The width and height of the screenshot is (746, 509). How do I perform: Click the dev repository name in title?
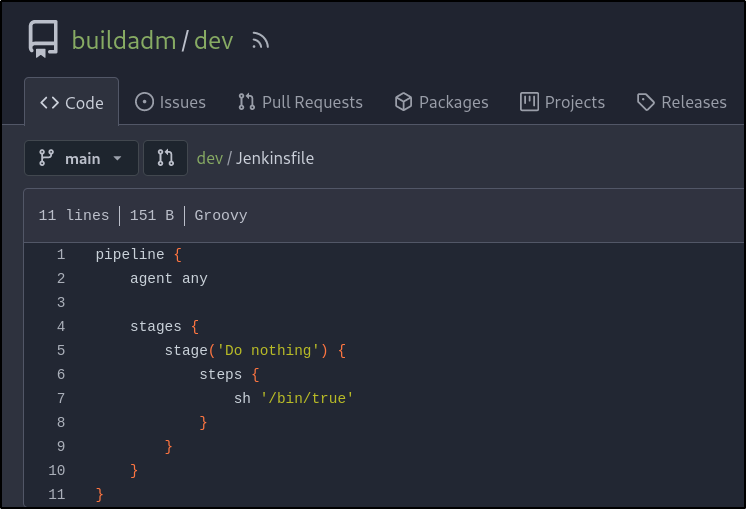coord(213,41)
